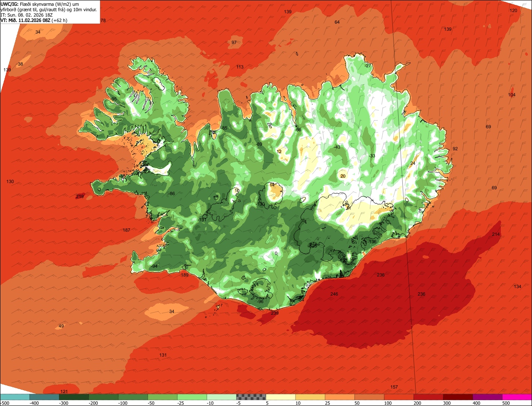532x406 pixels.
Task: Pick the legend swatch between 10 and 25
Action: tap(310, 397)
